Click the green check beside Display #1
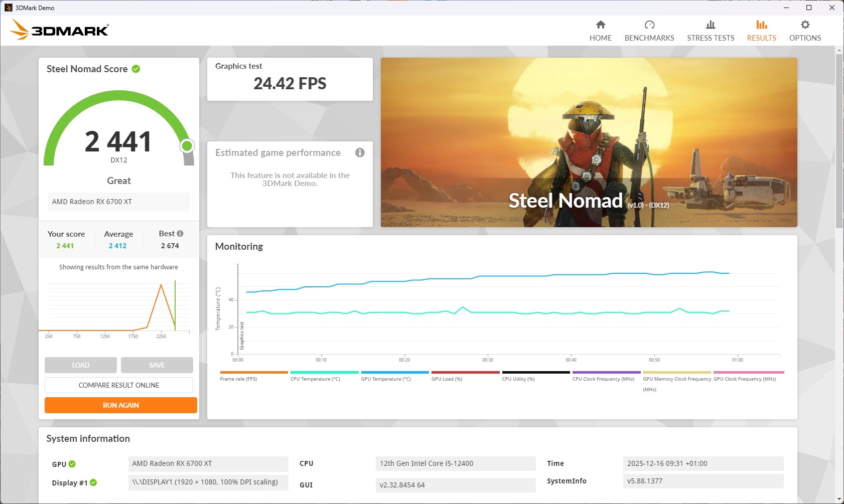 pyautogui.click(x=93, y=482)
